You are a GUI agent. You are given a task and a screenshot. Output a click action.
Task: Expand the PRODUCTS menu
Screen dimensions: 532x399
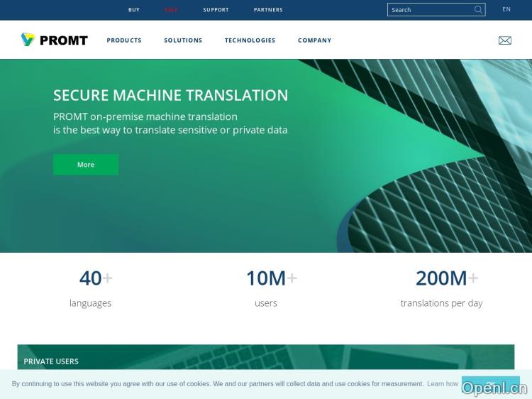click(x=124, y=40)
